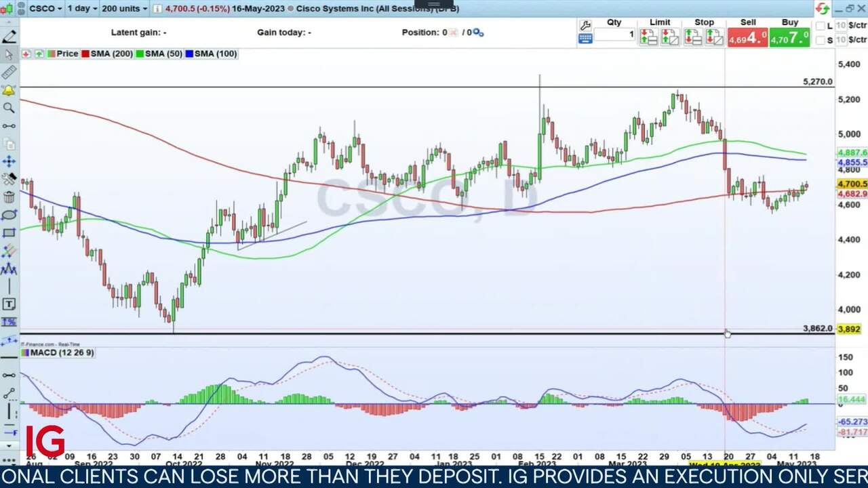Viewport: 868px width, 488px height.
Task: Enable the S checkbox
Action: point(821,41)
